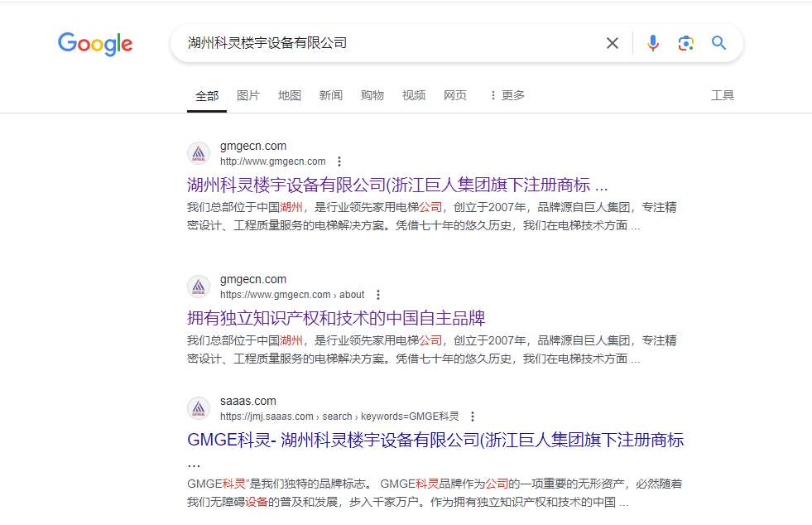Image resolution: width=812 pixels, height=525 pixels.
Task: Click favicon of saaas.com result
Action: 199,408
